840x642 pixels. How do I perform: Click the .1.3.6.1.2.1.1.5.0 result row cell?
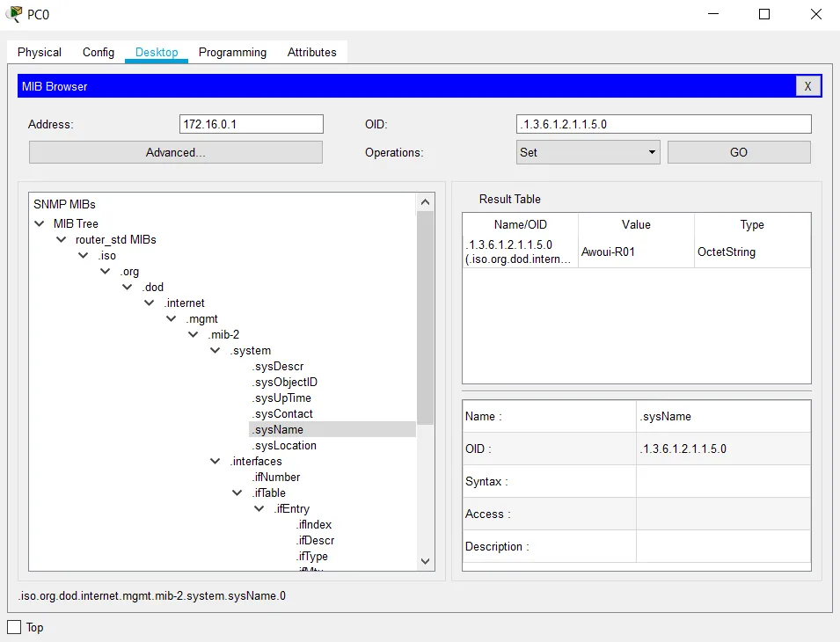point(520,252)
